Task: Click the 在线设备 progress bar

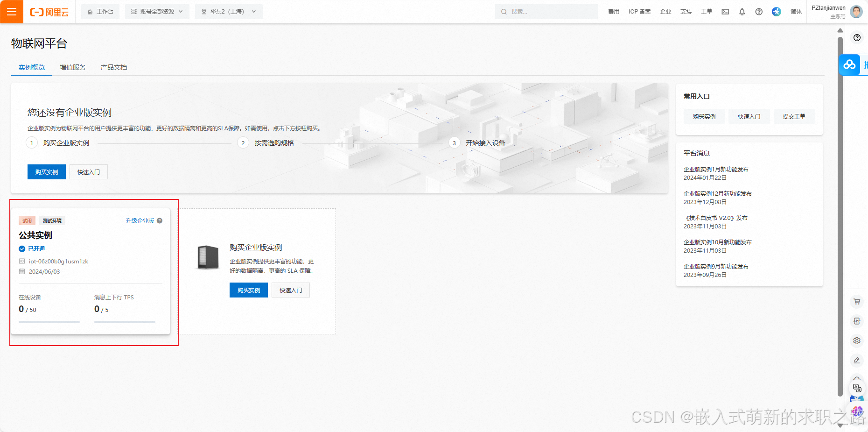Action: pos(49,322)
